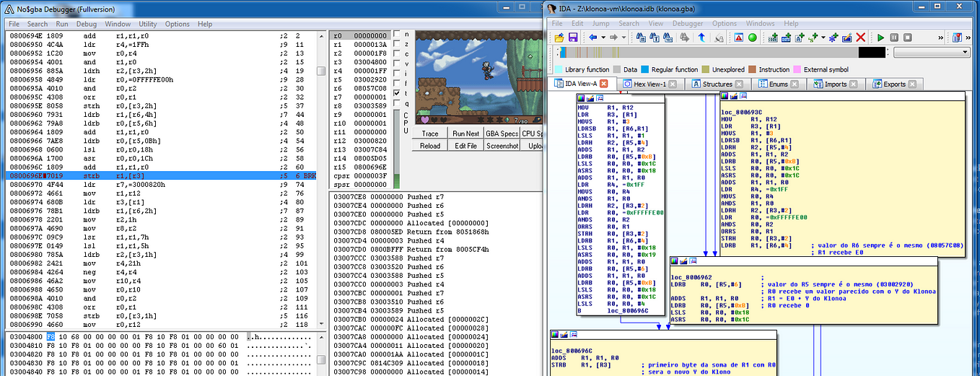The image size is (980, 376).
Task: Click the Edit File button
Action: [x=466, y=145]
